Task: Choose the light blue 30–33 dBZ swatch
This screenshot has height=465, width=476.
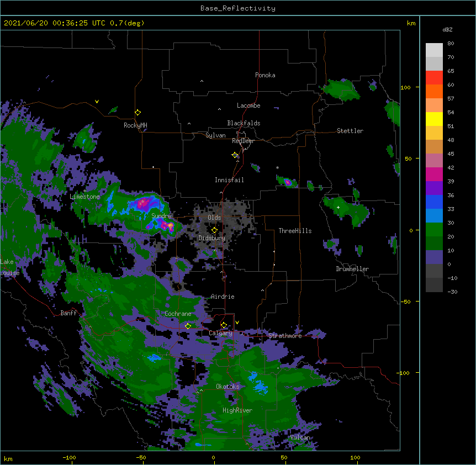Action: pos(434,216)
